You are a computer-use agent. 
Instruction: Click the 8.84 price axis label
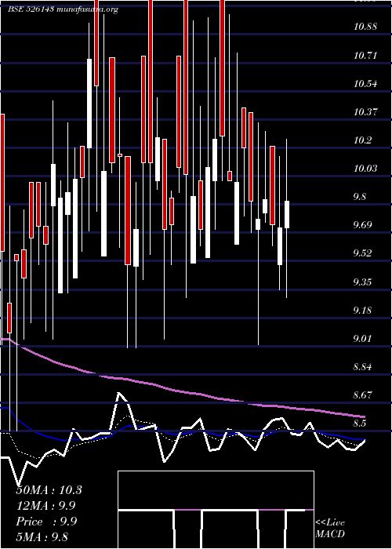pyautogui.click(x=362, y=367)
